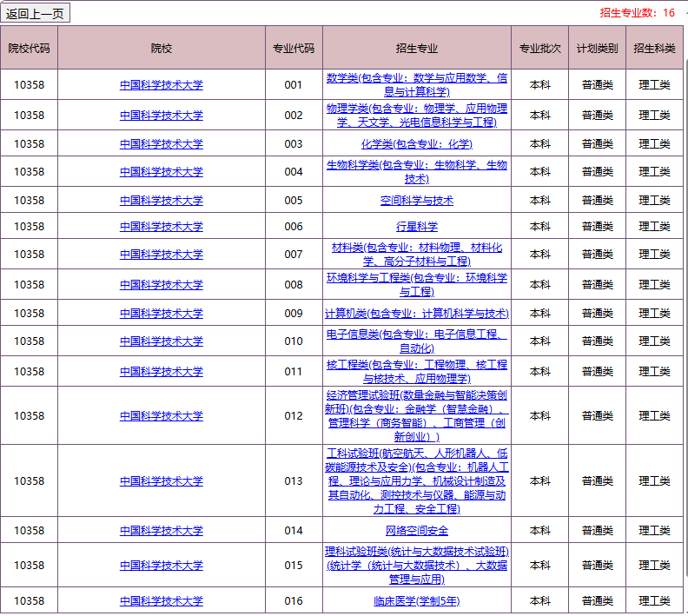Click the 临床医学(学制5年) link
Image resolution: width=688 pixels, height=616 pixels.
point(416,600)
